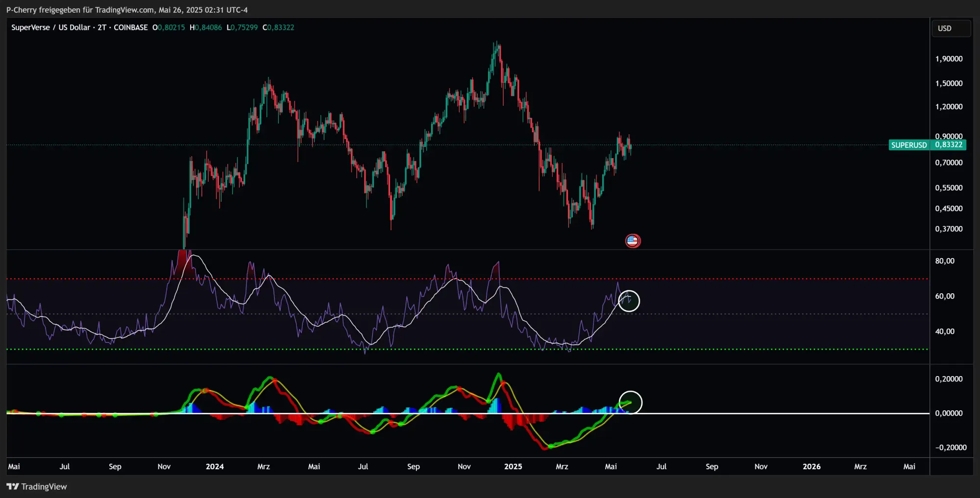Click the P-Cherry shared chart header text
Viewport: 980px width, 498px height.
[x=127, y=10]
